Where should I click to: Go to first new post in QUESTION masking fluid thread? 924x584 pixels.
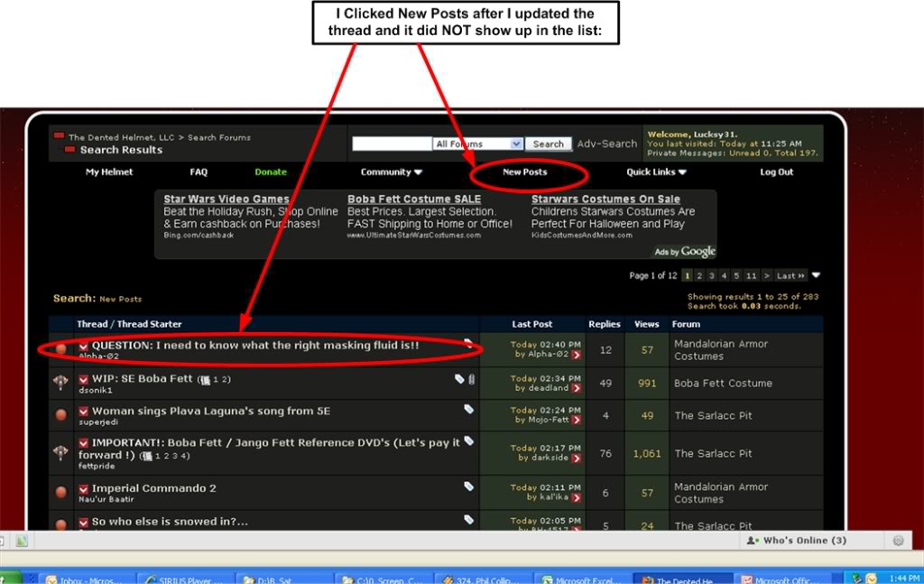coord(84,347)
